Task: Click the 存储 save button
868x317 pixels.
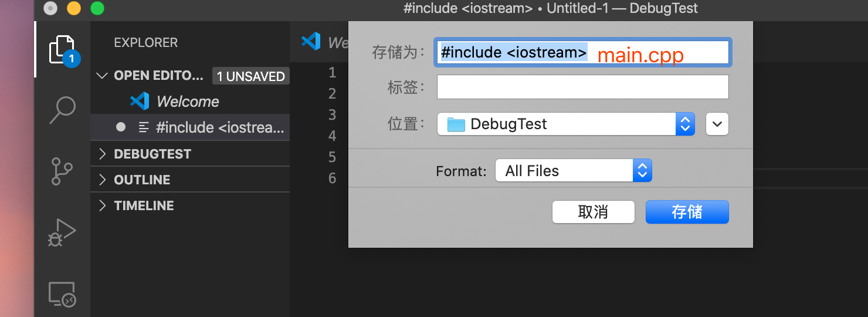Action: (x=687, y=212)
